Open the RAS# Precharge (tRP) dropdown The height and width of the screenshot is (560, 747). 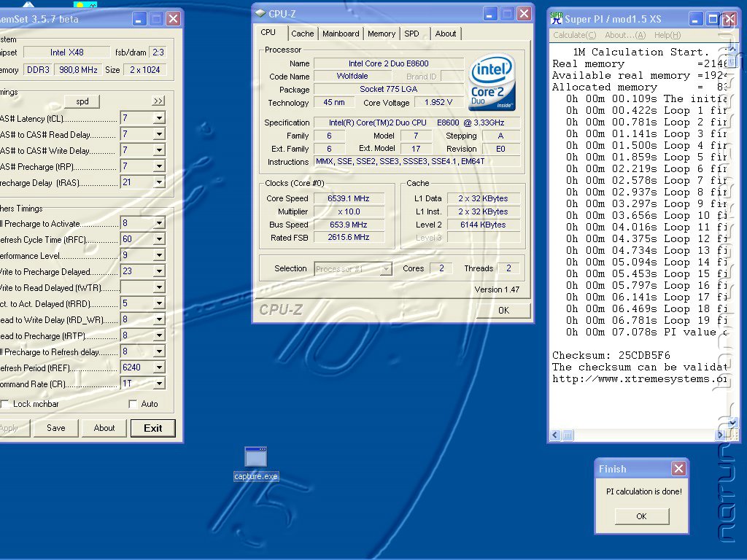pyautogui.click(x=159, y=166)
